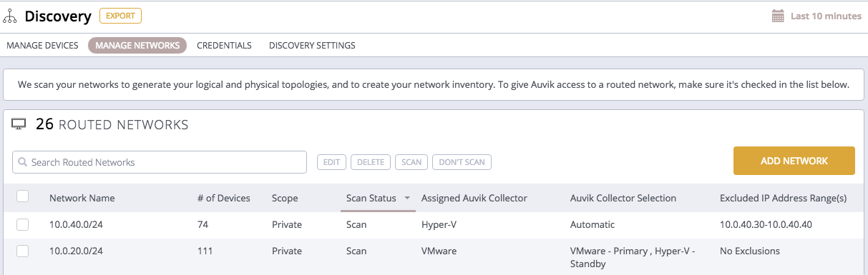Screen dimensions: 868x275
Task: Click the 26 Routed Networks heading
Action: [x=112, y=124]
